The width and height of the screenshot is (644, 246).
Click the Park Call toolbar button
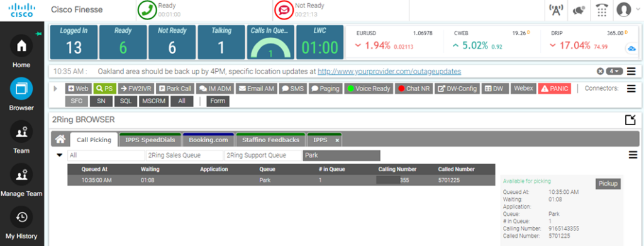tap(175, 88)
